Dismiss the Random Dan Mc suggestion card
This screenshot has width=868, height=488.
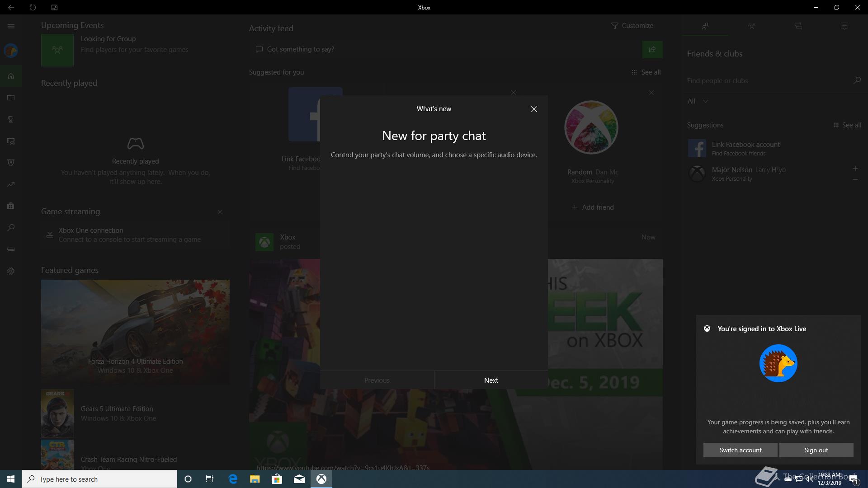click(651, 93)
